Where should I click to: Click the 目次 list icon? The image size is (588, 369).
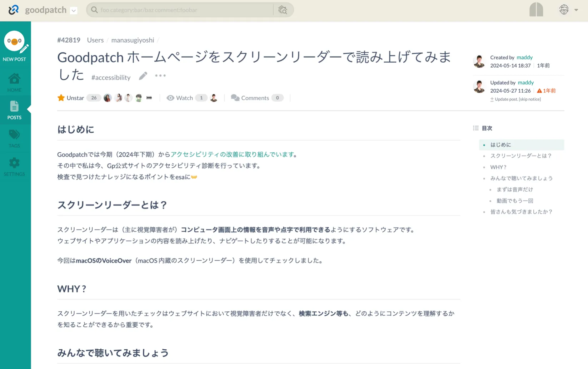475,128
